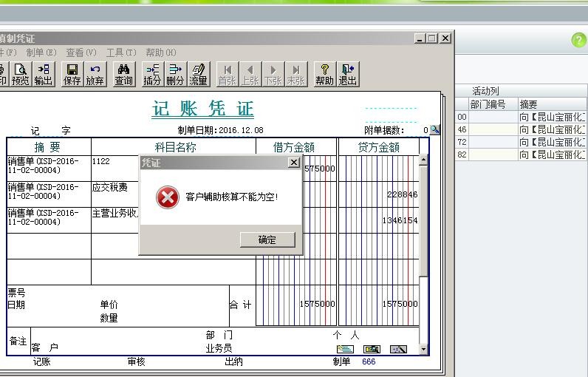Click the 保存 (Save) floppy disk icon
Screen dimensions: 588x377
[x=72, y=74]
